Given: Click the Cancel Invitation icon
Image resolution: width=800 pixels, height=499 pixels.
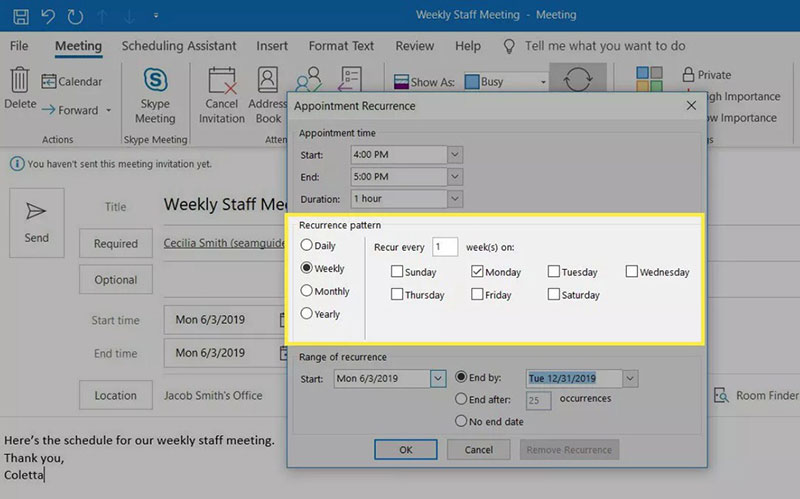Looking at the screenshot, I should 222,81.
